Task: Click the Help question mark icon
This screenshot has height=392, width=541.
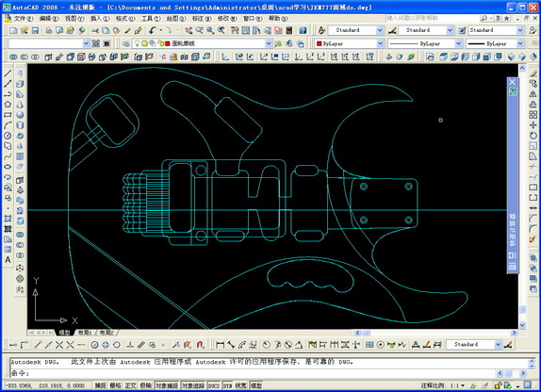Action: [x=303, y=31]
